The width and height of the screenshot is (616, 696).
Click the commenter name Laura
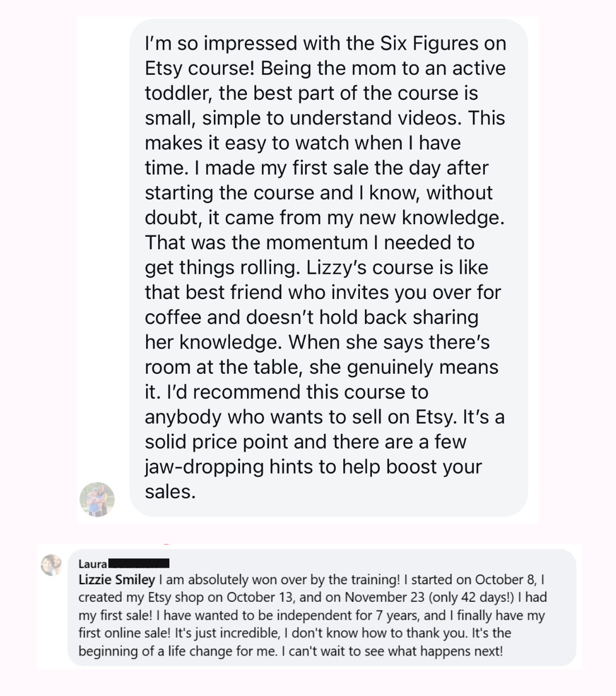click(x=92, y=564)
